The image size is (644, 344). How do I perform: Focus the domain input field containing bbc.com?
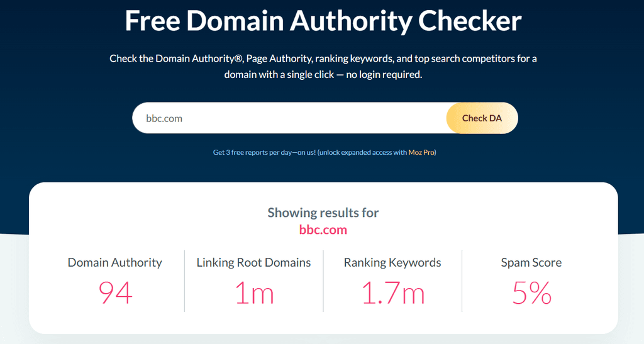pyautogui.click(x=289, y=118)
